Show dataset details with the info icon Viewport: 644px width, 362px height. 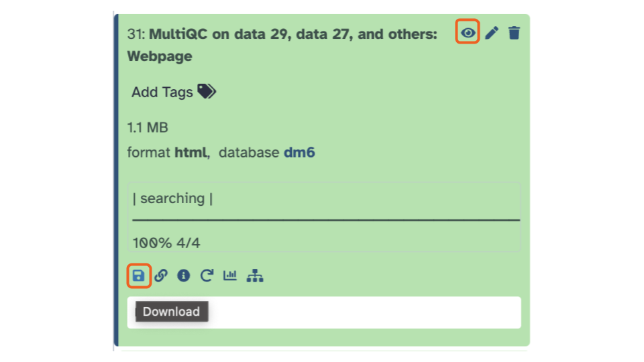point(183,276)
